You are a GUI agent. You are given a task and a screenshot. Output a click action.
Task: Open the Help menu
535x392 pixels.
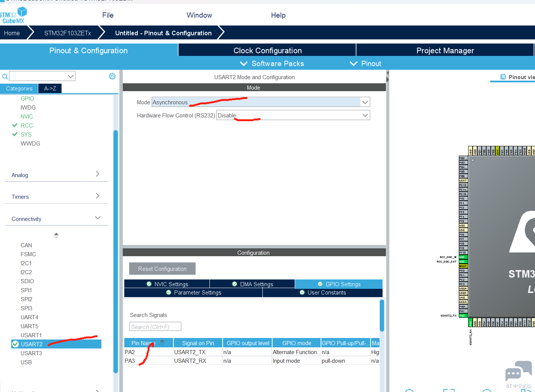click(x=278, y=15)
